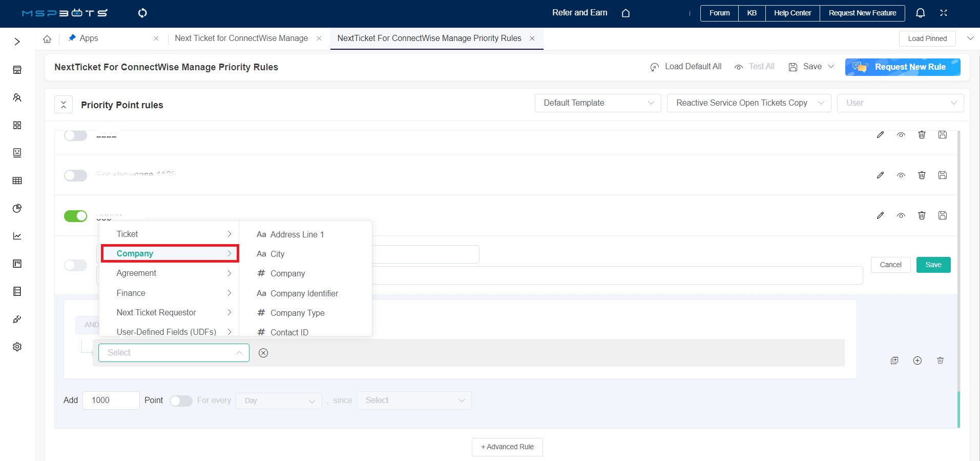The width and height of the screenshot is (980, 461).
Task: Toggle fullscreen with the expand icon
Action: point(943,13)
